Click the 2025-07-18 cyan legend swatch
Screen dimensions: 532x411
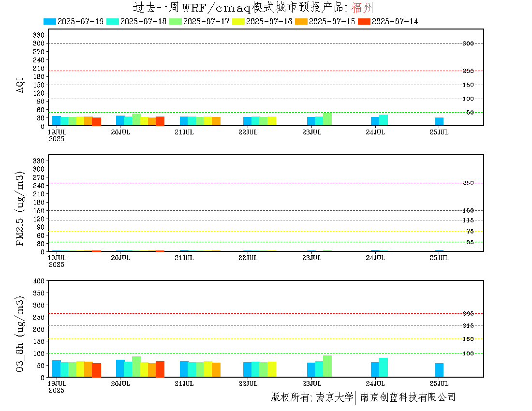pos(113,21)
